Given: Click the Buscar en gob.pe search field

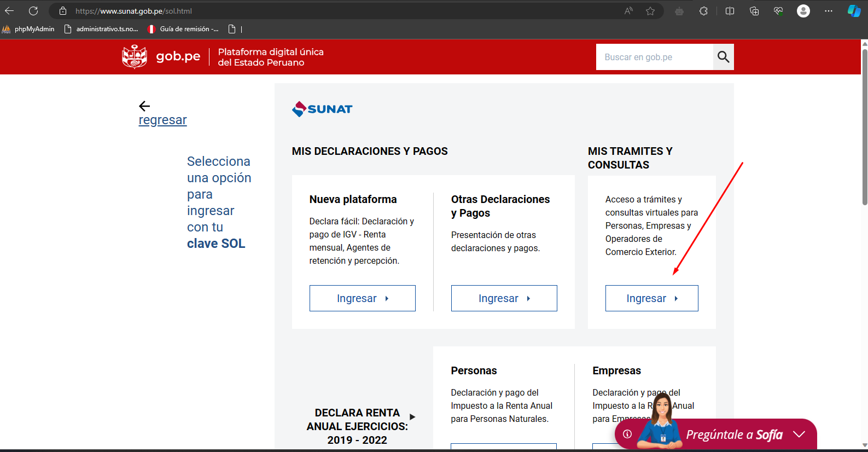Looking at the screenshot, I should tap(654, 57).
